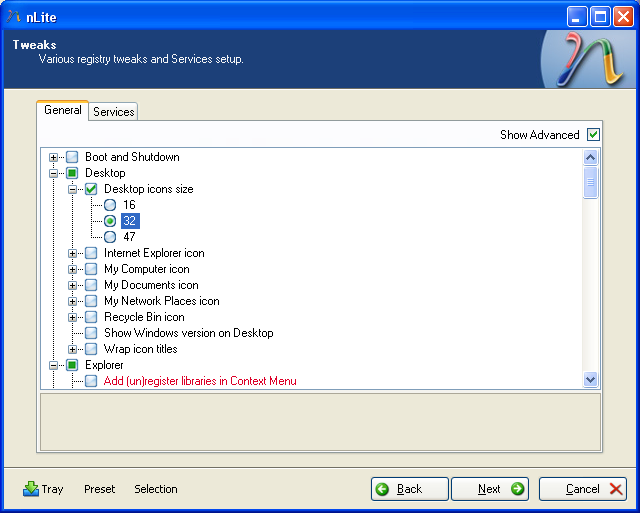Click the 16 value label
The height and width of the screenshot is (513, 640).
129,205
